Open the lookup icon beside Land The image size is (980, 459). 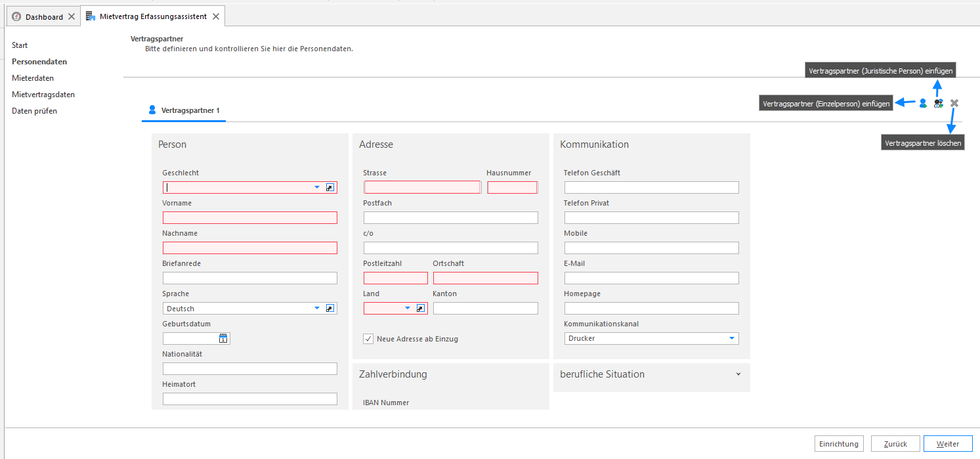tap(421, 308)
